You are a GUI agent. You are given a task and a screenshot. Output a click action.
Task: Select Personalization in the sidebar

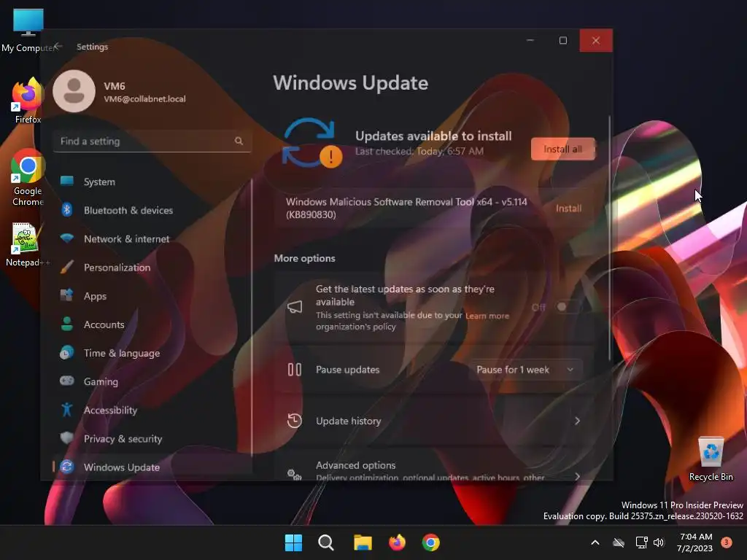coord(152,267)
